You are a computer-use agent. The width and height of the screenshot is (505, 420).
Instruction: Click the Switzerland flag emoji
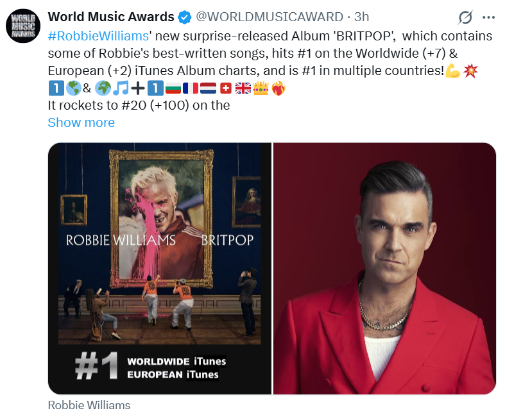click(226, 88)
